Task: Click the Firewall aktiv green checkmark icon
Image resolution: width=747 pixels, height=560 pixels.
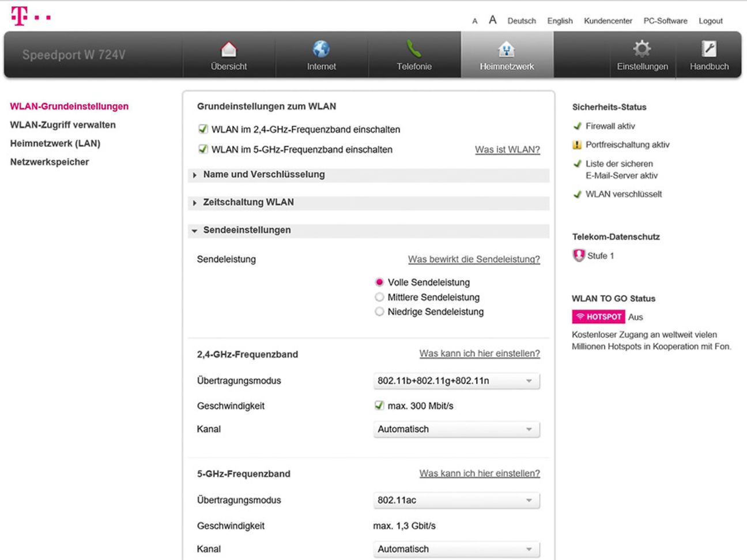Action: click(x=577, y=126)
